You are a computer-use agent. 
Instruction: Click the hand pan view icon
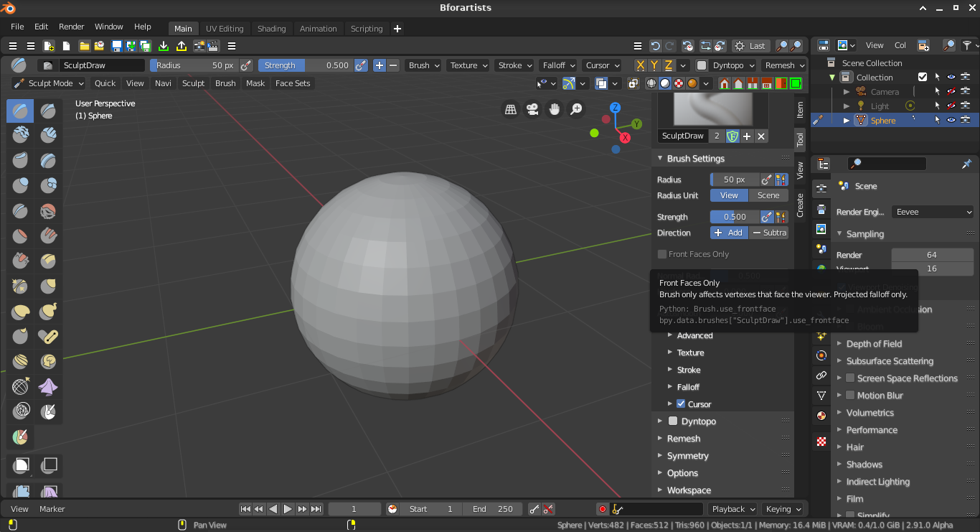[554, 109]
